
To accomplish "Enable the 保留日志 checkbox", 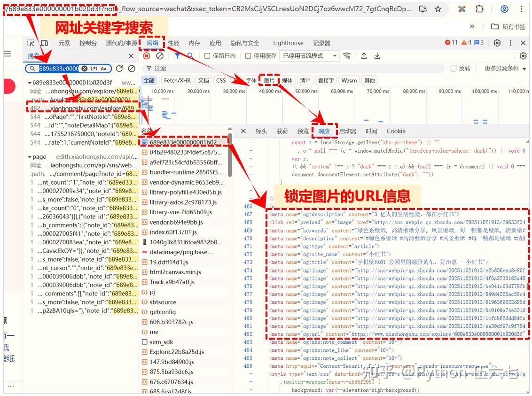I will click(207, 56).
